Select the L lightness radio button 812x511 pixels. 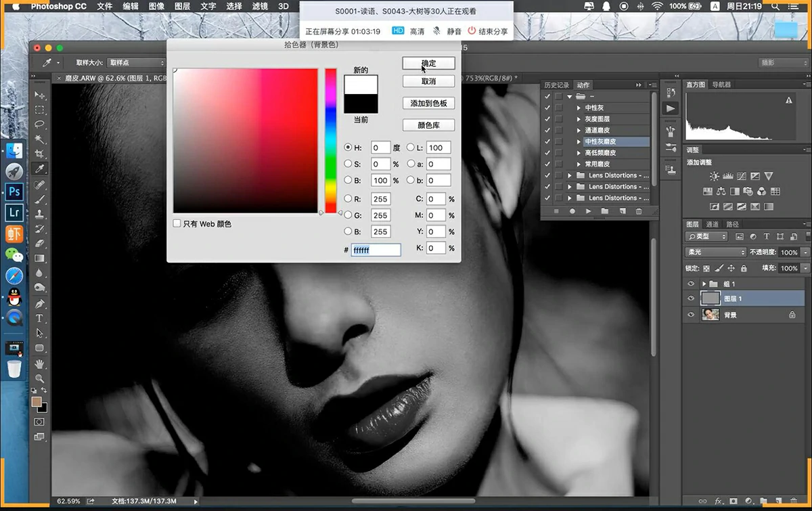pos(411,148)
